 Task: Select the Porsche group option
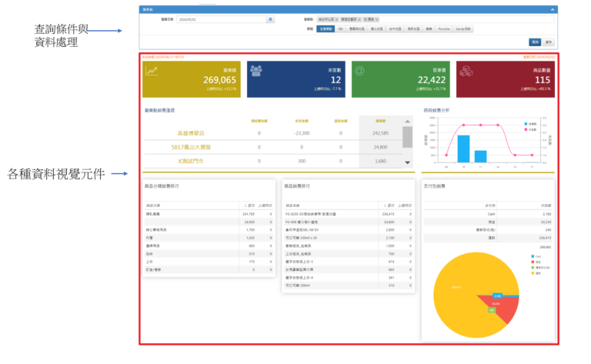click(x=444, y=28)
